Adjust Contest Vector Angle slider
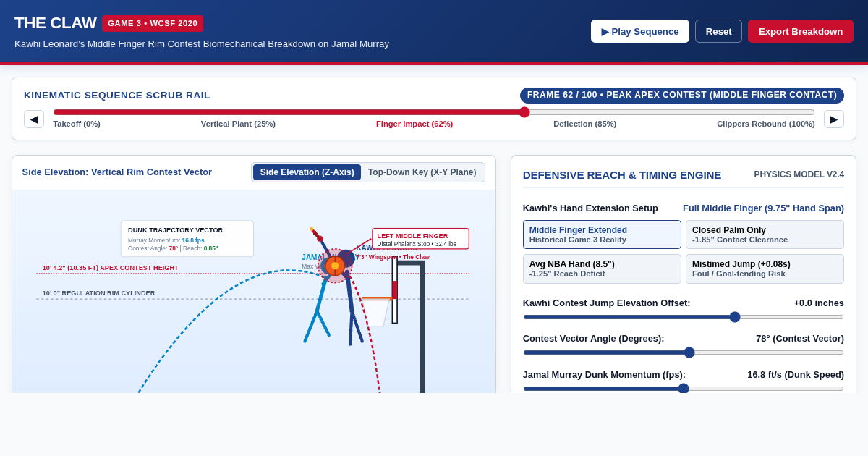This screenshot has width=868, height=456. [684, 352]
